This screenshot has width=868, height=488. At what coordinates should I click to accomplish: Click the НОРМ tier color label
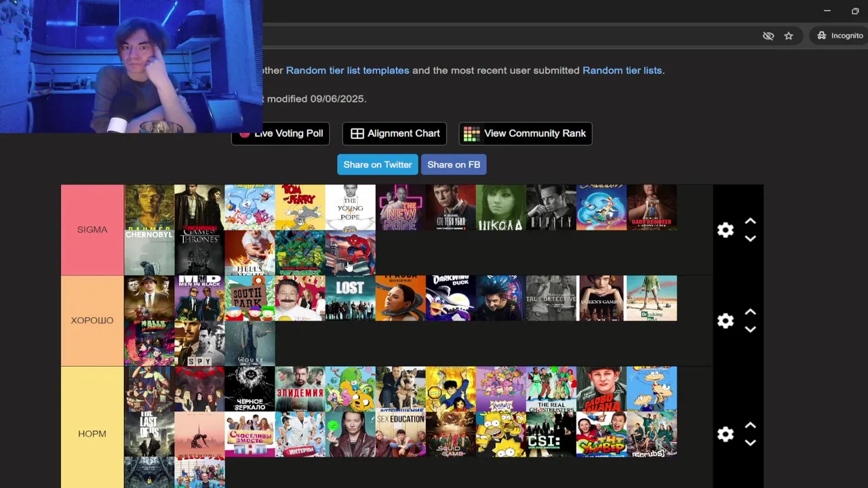point(92,434)
